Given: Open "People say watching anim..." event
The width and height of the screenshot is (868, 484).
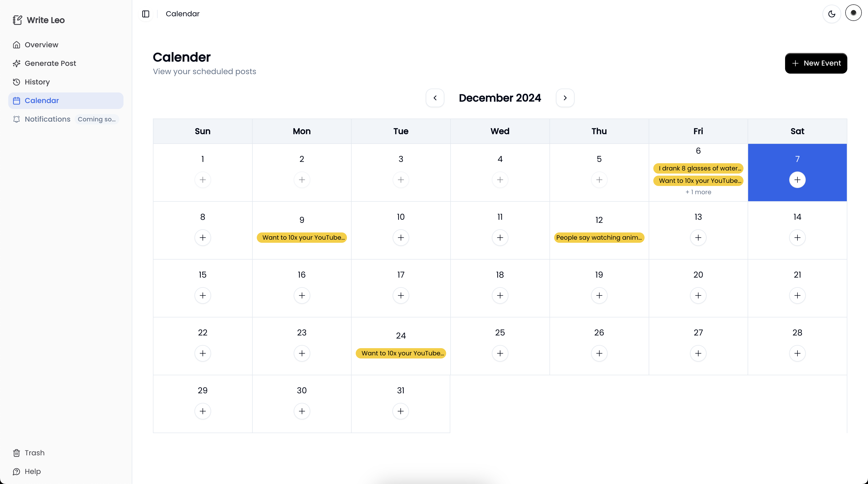Looking at the screenshot, I should point(599,237).
